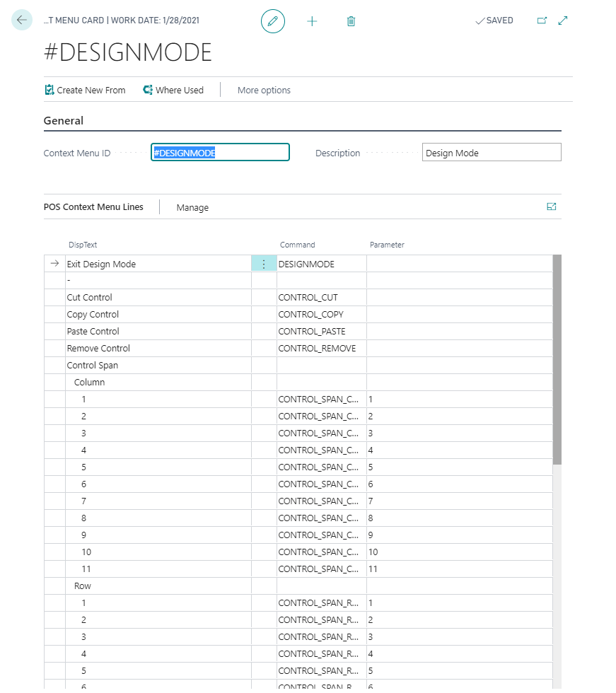
Task: Expand POS Context Menu Lines part
Action: pos(552,207)
